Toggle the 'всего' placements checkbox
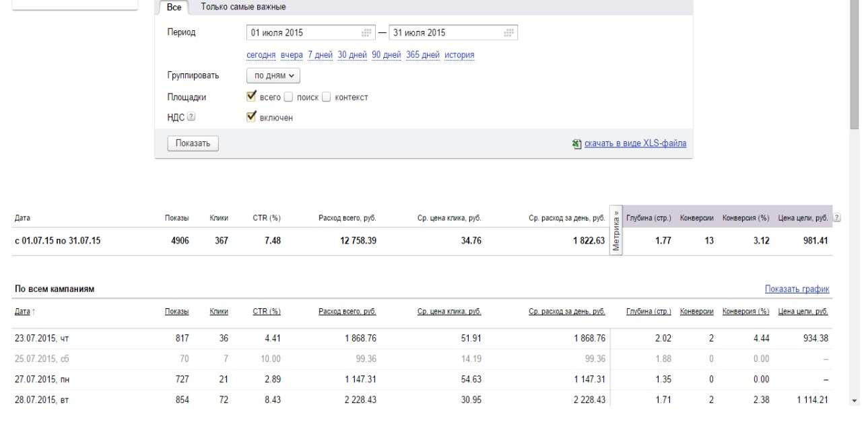The height and width of the screenshot is (426, 868). coord(252,96)
